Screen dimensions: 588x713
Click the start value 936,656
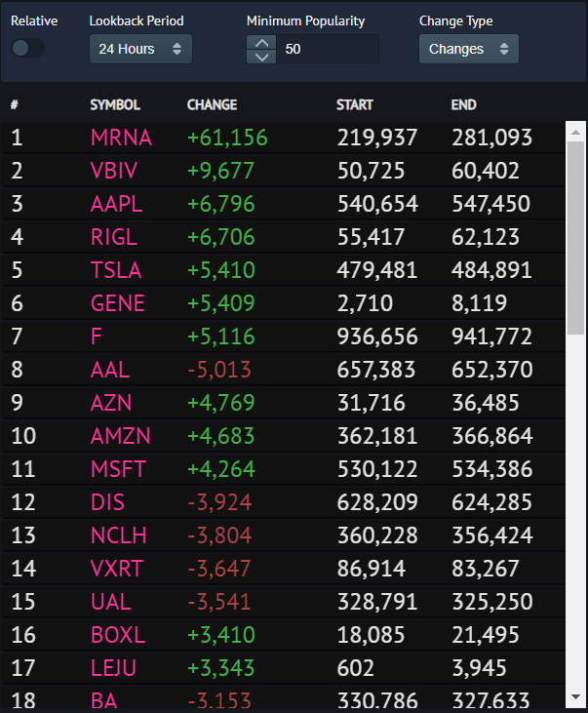coord(377,337)
